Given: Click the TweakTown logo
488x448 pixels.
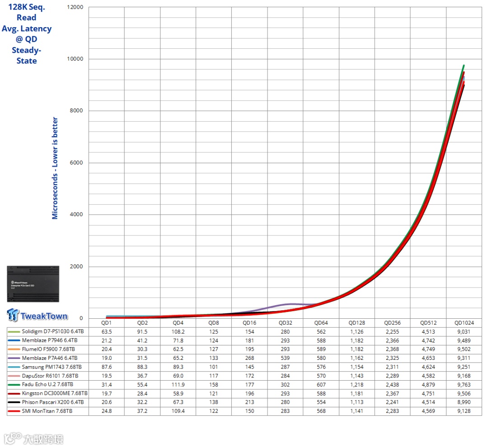Looking at the screenshot, I should point(38,315).
